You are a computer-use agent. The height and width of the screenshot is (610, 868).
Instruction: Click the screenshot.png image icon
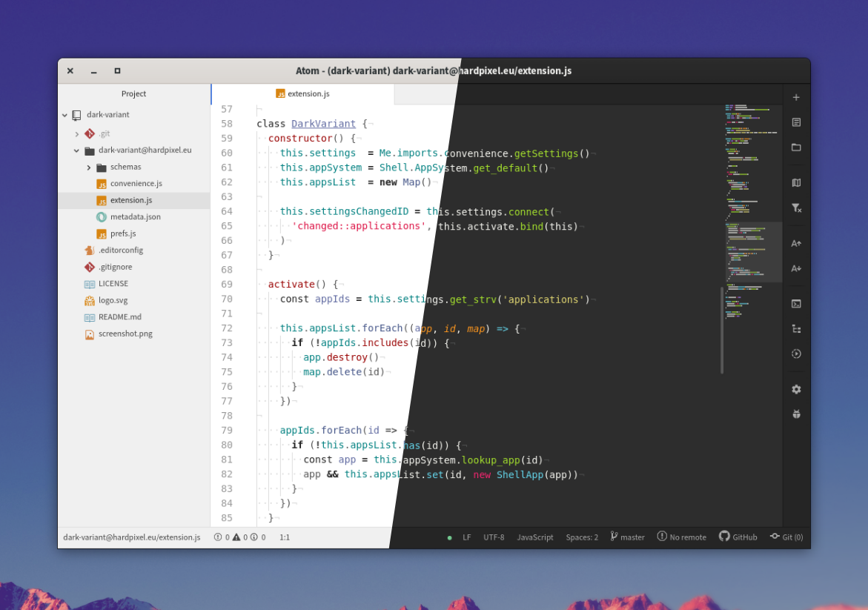[90, 334]
